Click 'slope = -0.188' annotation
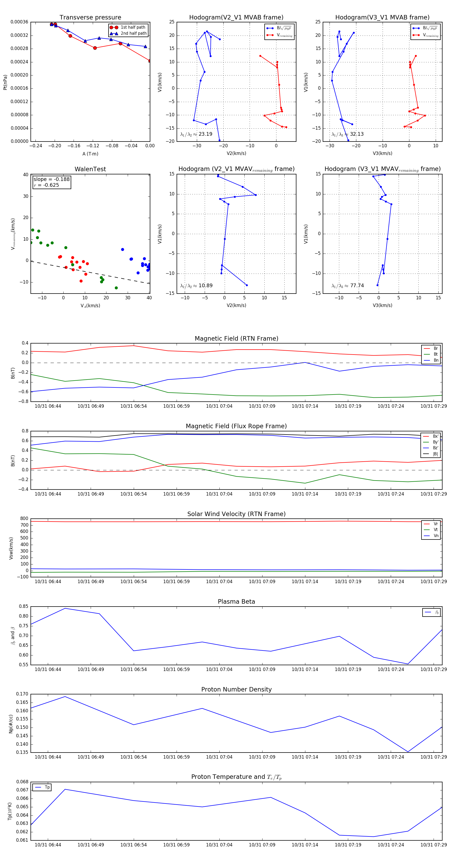473x868 pixels. tap(52, 179)
